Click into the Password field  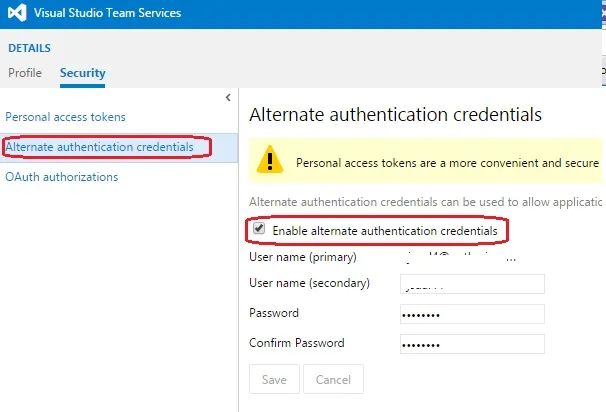click(471, 314)
